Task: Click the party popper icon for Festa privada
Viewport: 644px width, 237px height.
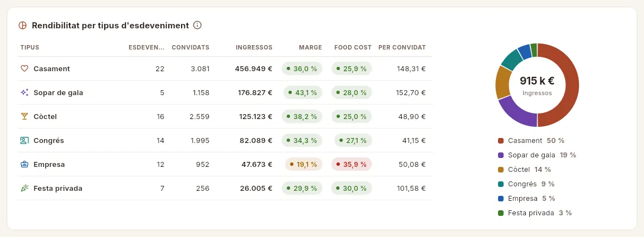Action: tap(24, 188)
